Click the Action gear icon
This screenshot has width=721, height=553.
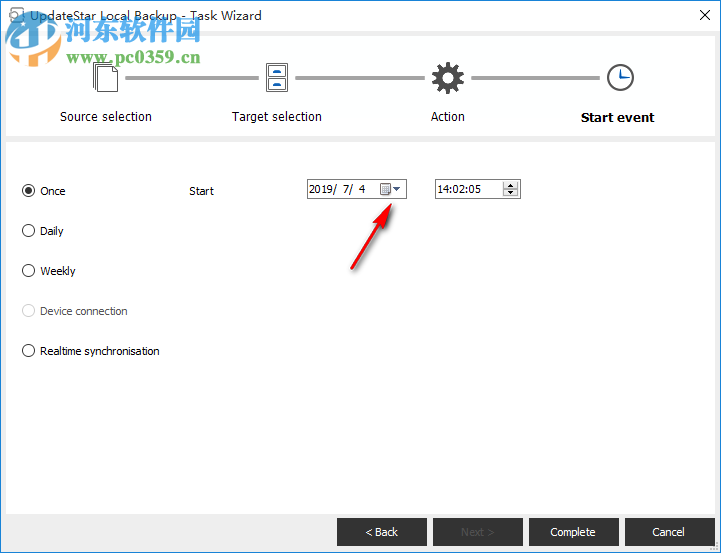pos(447,78)
